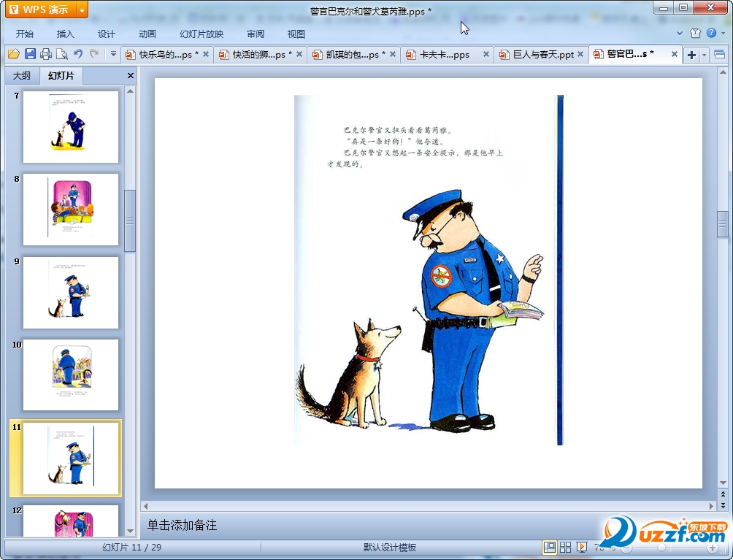The height and width of the screenshot is (560, 733).
Task: Click horizontal scrollbar left arrow
Action: point(146,506)
